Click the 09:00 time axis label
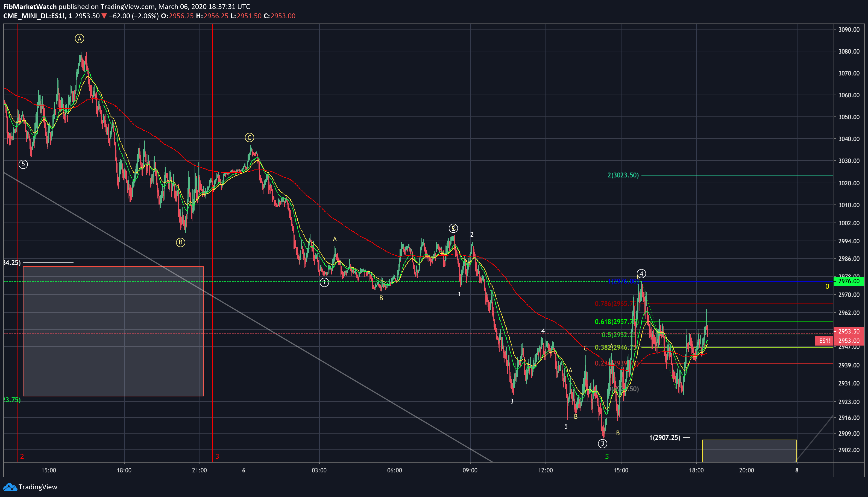 (x=470, y=470)
